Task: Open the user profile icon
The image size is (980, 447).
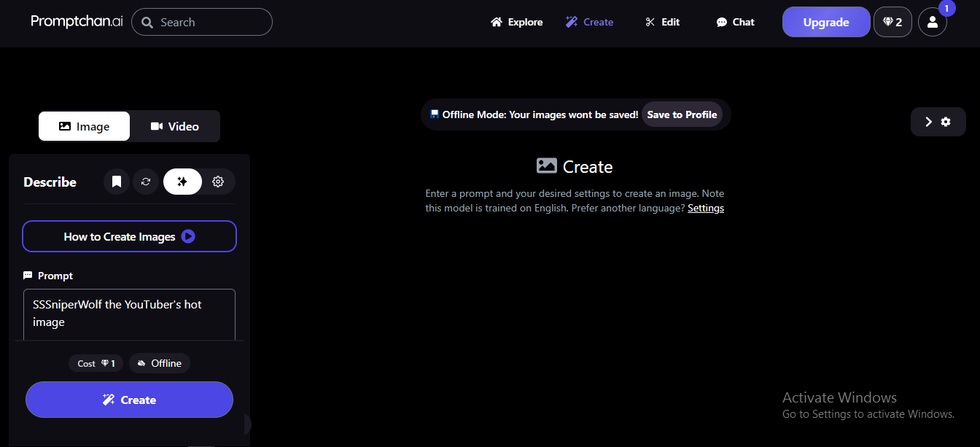Action: [x=932, y=22]
